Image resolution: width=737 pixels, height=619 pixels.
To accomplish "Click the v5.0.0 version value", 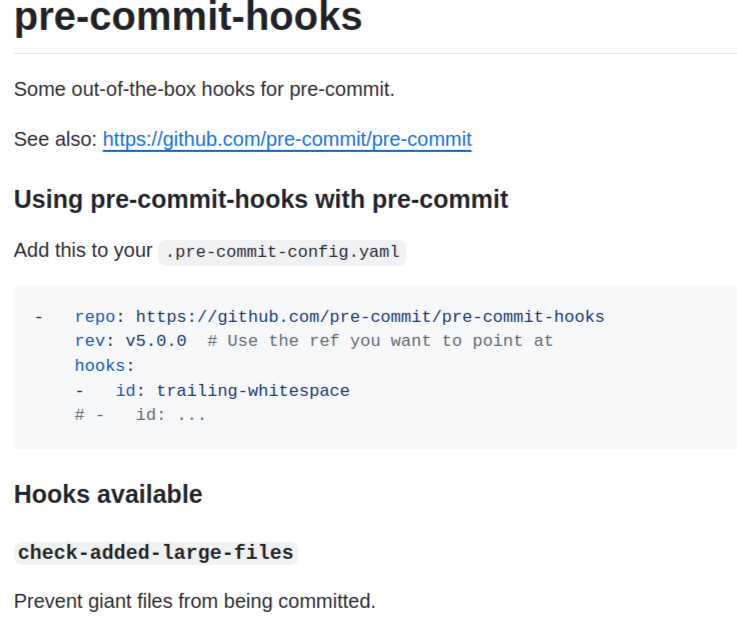I will click(156, 341).
